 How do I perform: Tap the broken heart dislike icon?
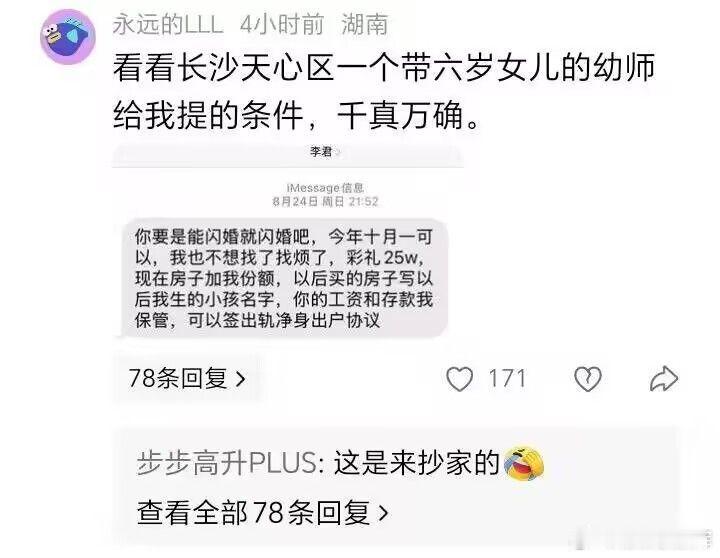pos(587,379)
